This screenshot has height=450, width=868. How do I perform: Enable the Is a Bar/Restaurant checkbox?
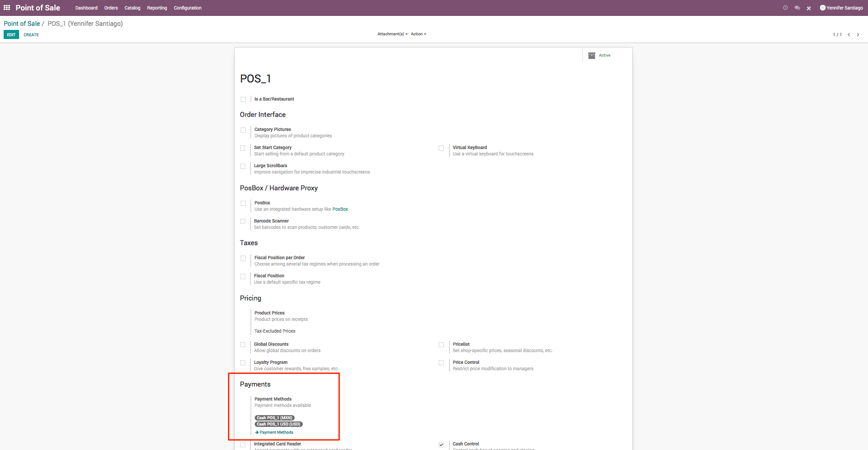243,99
